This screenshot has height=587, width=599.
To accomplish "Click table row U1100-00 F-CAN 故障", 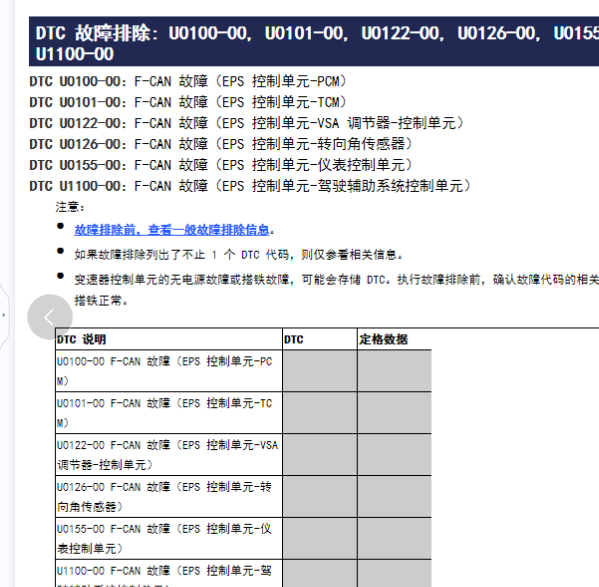I will pyautogui.click(x=169, y=574).
